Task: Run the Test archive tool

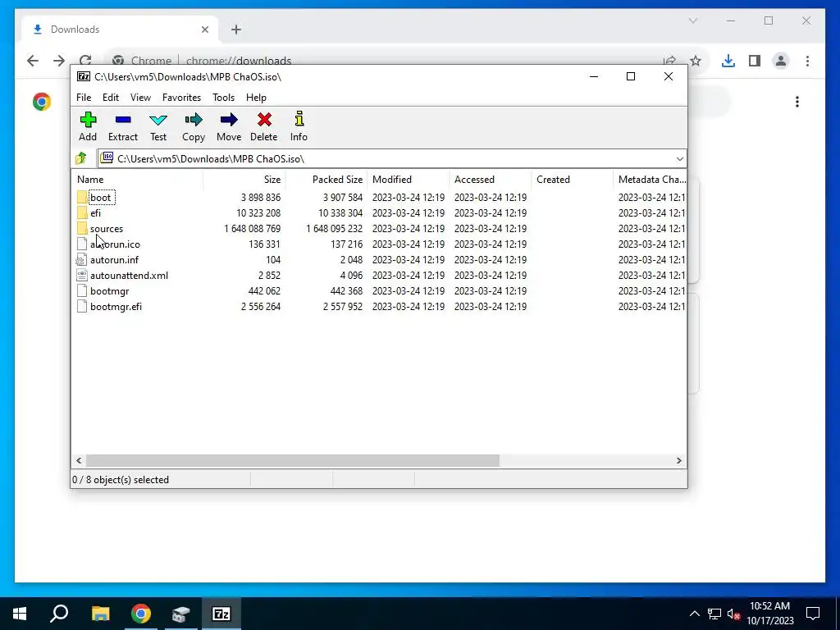Action: (158, 120)
